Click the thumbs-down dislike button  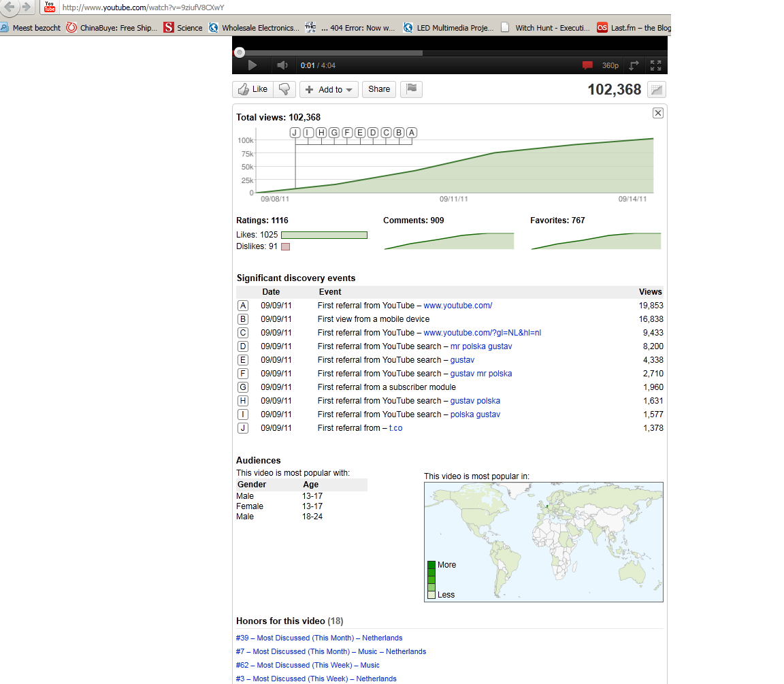tap(284, 90)
